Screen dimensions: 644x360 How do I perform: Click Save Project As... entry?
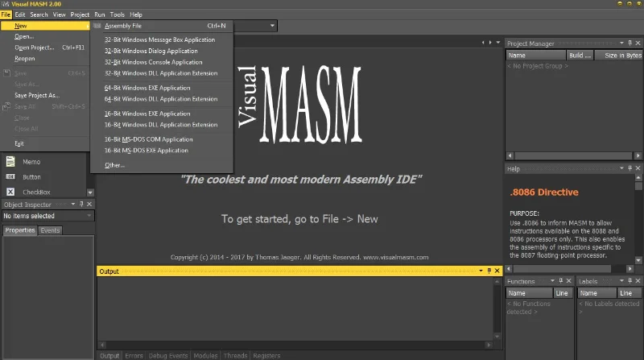tap(45, 95)
